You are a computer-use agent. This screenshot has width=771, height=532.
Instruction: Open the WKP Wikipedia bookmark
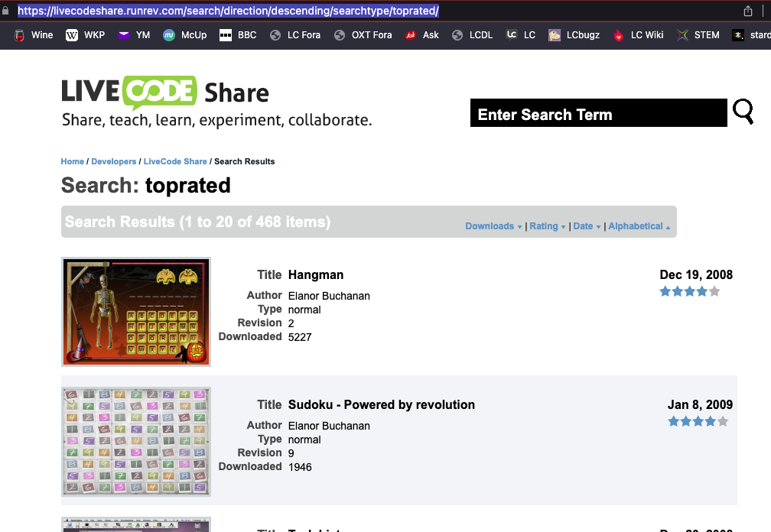(85, 35)
